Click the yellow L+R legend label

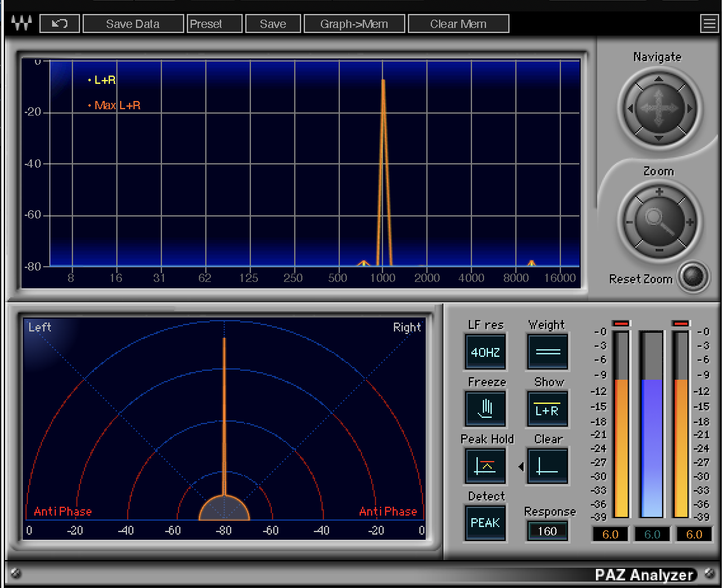(x=105, y=80)
